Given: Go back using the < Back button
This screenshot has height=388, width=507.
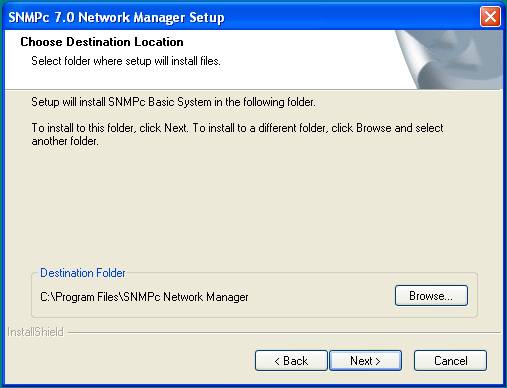Looking at the screenshot, I should click(x=291, y=360).
